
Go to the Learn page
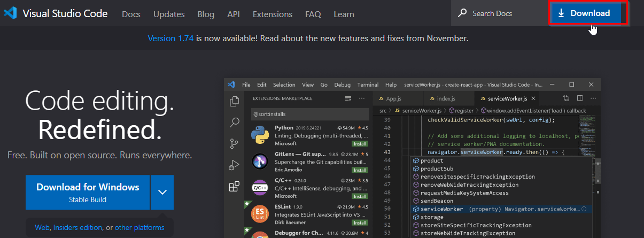coord(344,14)
